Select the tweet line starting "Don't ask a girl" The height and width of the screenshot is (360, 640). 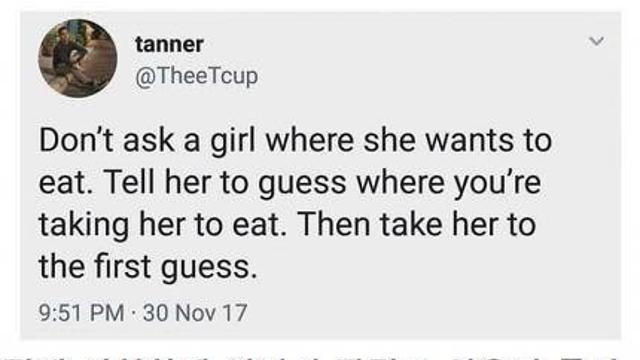click(x=296, y=140)
